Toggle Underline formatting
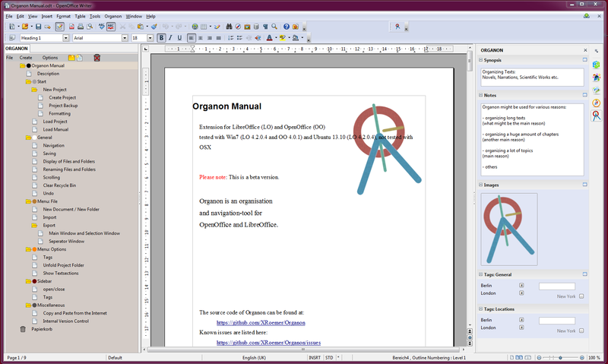Screen dimensions: 608x364 [179, 38]
